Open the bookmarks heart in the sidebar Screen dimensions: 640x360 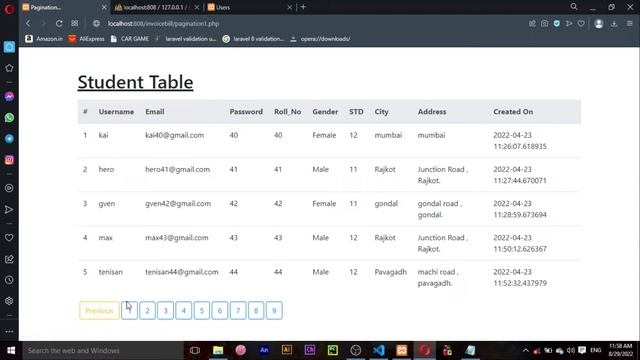pos(9,238)
